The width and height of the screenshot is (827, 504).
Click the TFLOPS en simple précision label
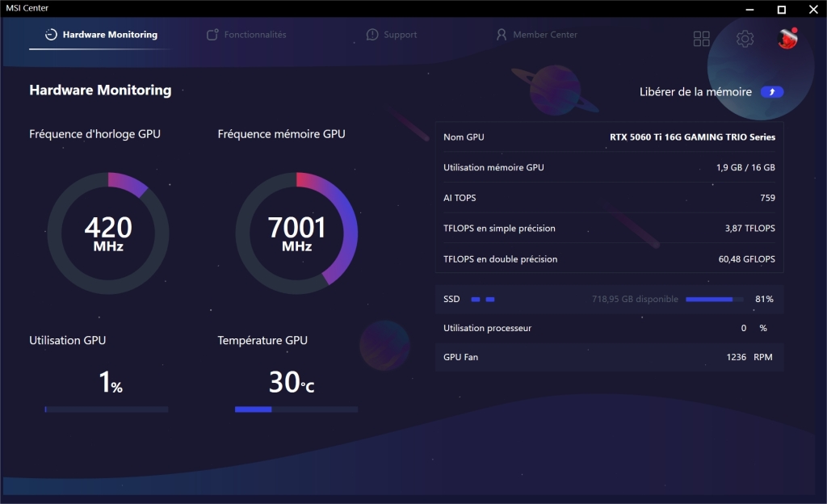499,229
